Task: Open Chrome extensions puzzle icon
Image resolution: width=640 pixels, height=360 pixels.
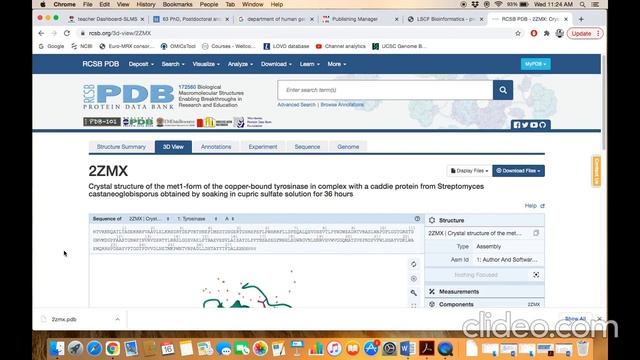Action: tap(547, 33)
